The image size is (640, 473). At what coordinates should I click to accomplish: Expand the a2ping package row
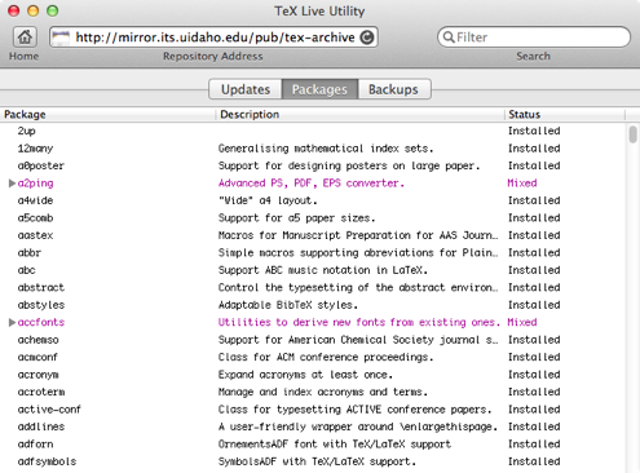pos(12,183)
